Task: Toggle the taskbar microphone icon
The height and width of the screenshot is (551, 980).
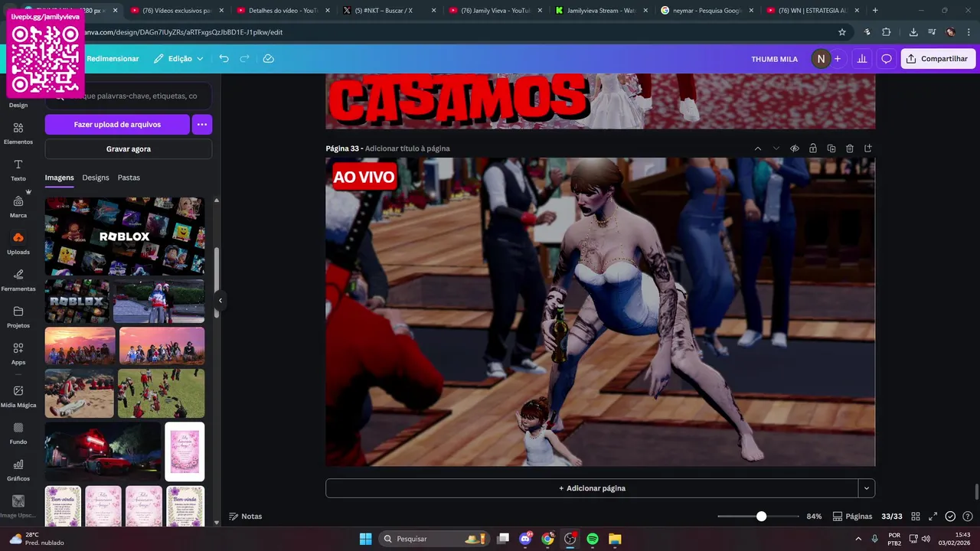Action: click(874, 539)
